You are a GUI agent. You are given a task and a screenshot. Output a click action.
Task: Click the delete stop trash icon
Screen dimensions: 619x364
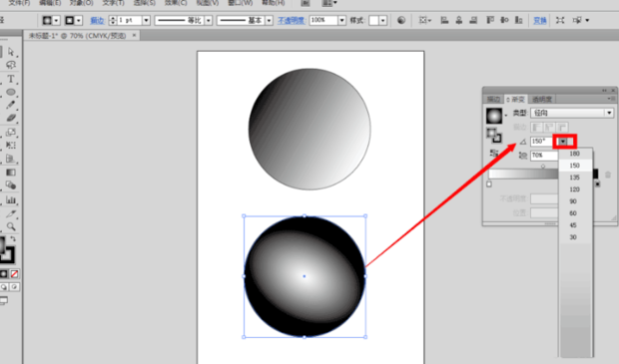point(608,175)
